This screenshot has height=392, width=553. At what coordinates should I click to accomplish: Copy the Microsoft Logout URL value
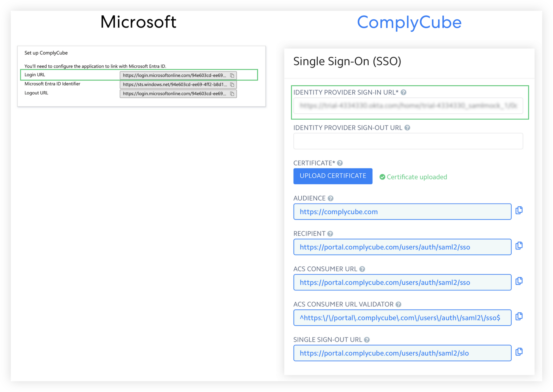point(232,94)
